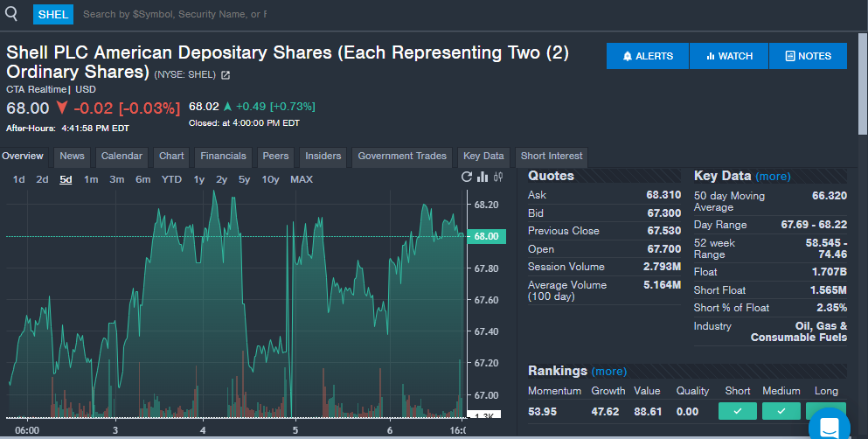The width and height of the screenshot is (868, 439).
Task: Click the Session Volume value 2.793M
Action: [x=662, y=267]
